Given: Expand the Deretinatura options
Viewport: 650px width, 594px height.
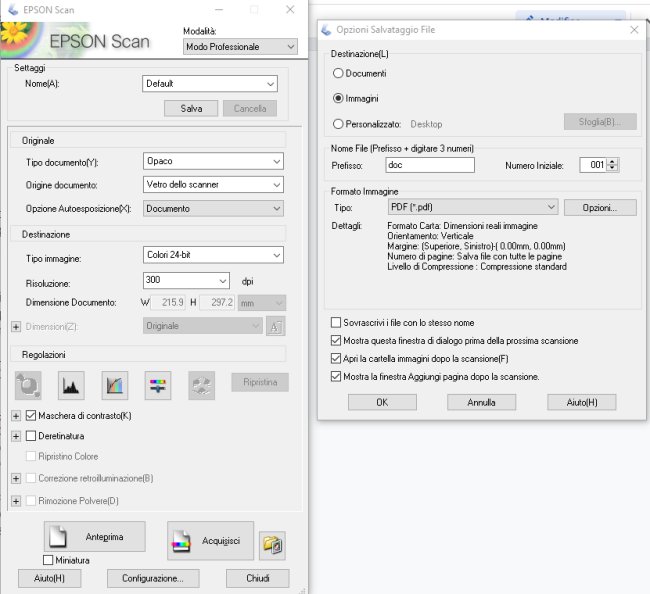Looking at the screenshot, I should [x=16, y=436].
